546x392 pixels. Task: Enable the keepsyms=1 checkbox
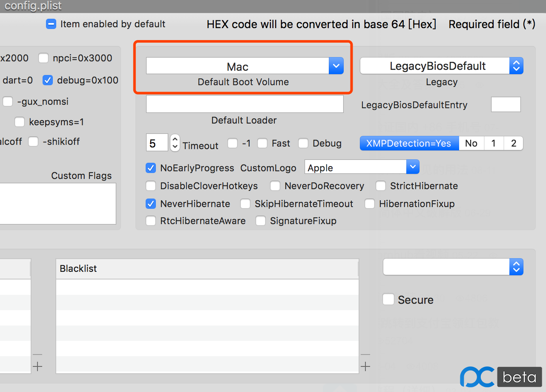[x=20, y=122]
